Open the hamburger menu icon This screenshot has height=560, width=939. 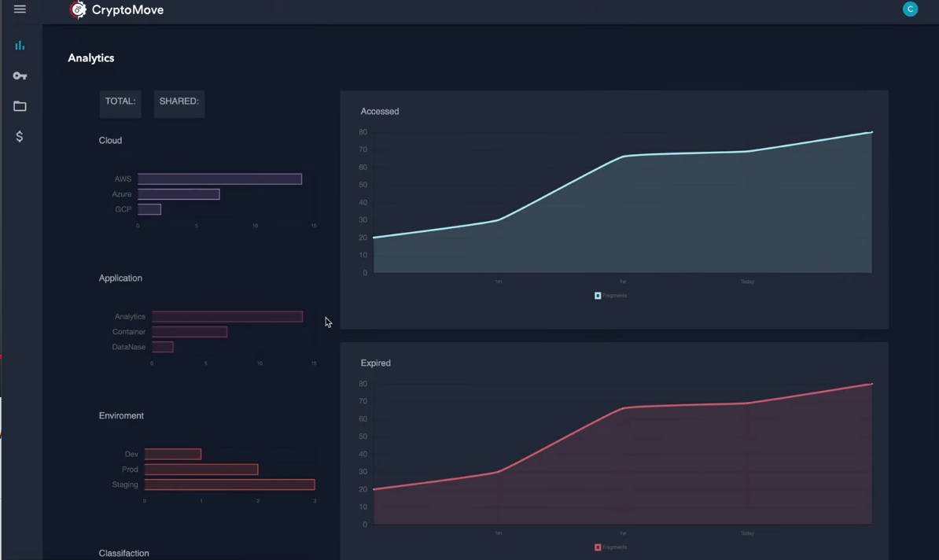point(20,9)
